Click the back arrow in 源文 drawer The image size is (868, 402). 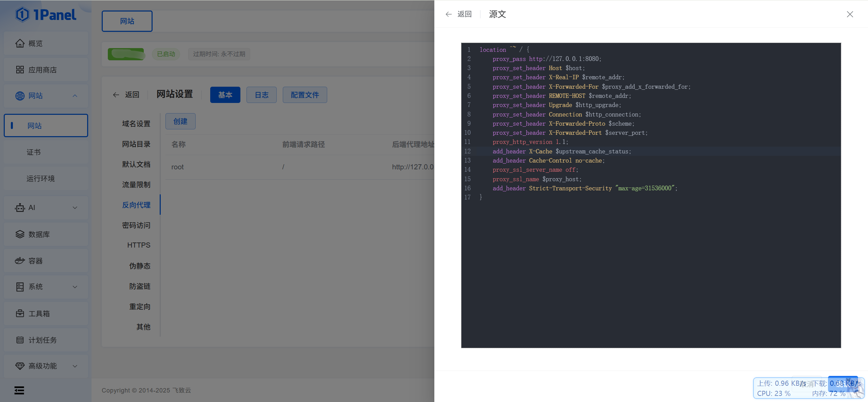449,14
